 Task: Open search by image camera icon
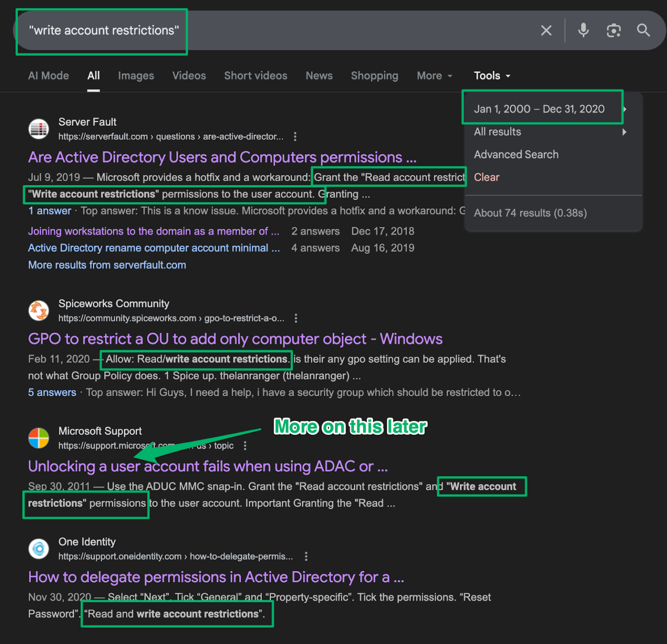(613, 30)
